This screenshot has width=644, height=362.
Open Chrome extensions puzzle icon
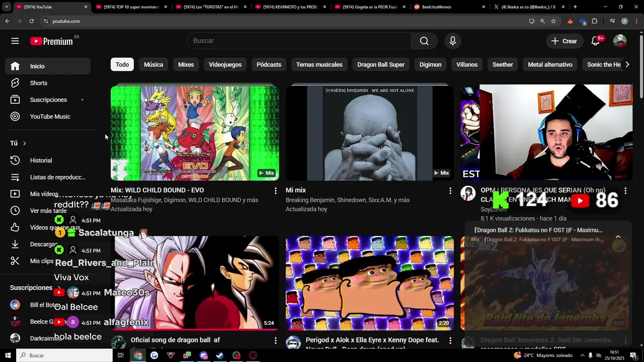click(x=594, y=21)
